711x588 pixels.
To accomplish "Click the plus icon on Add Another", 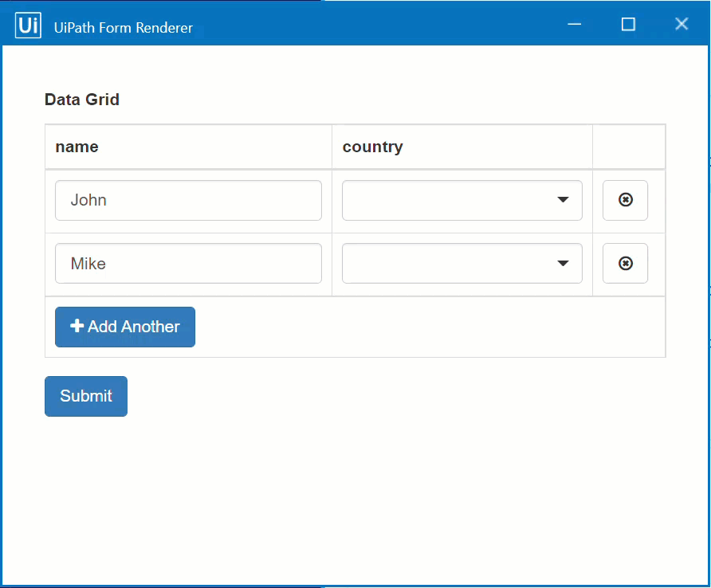I will [x=77, y=327].
